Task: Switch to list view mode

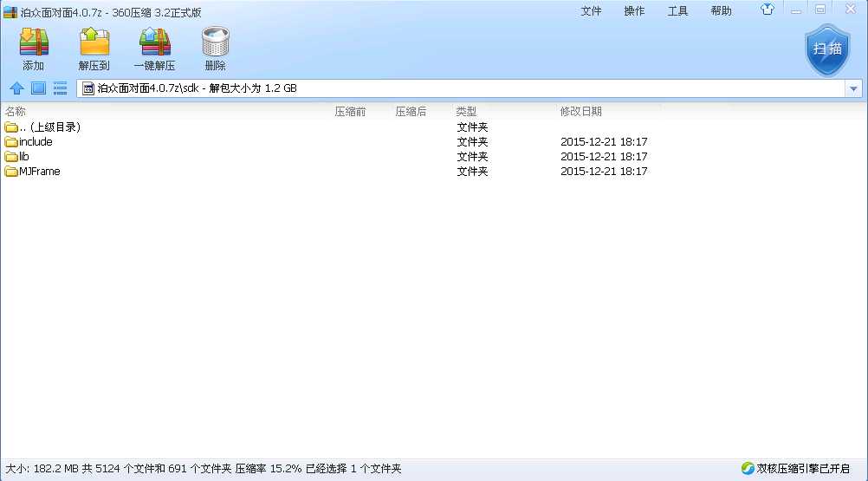Action: click(60, 88)
